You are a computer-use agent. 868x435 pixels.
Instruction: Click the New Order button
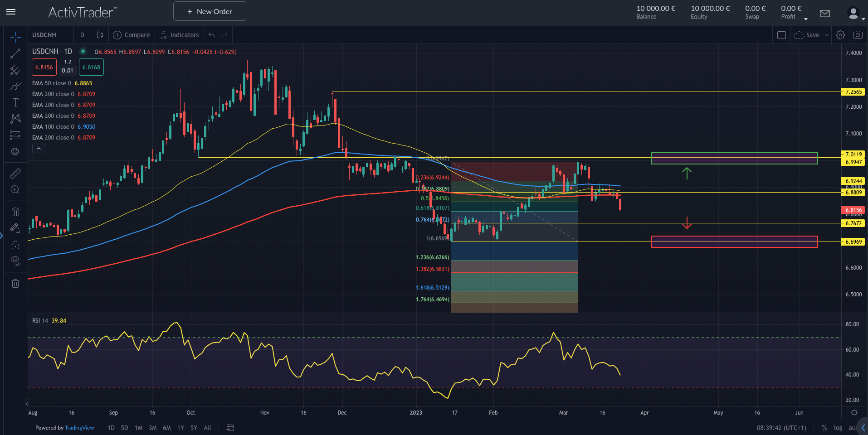pyautogui.click(x=209, y=11)
